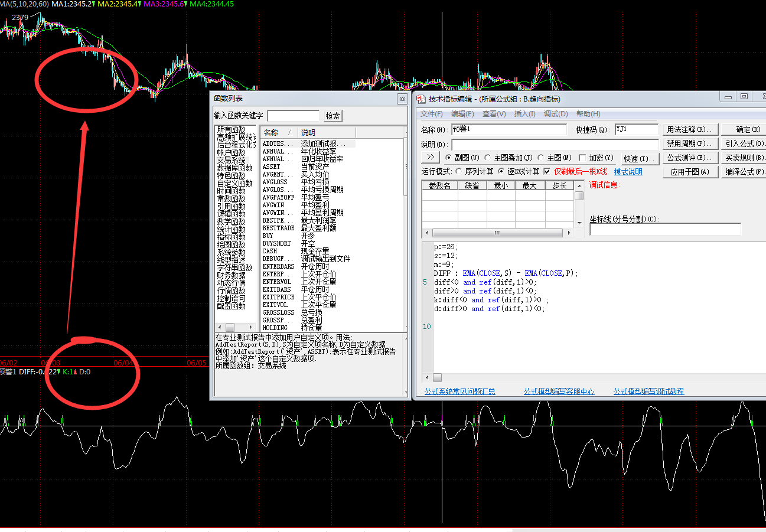766x532 pixels.
Task: Click the 参数名 table column header
Action: 439,185
